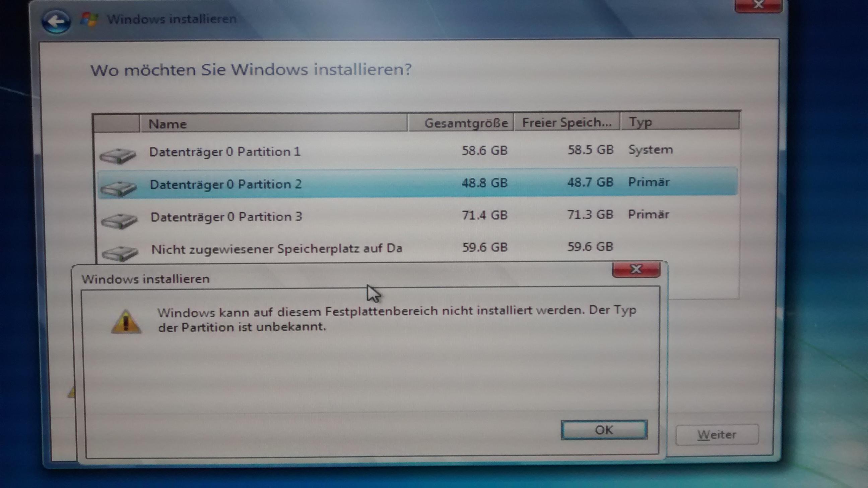The height and width of the screenshot is (488, 868).
Task: Select Nicht zugewiesener Speicherplatz row
Action: pos(417,248)
